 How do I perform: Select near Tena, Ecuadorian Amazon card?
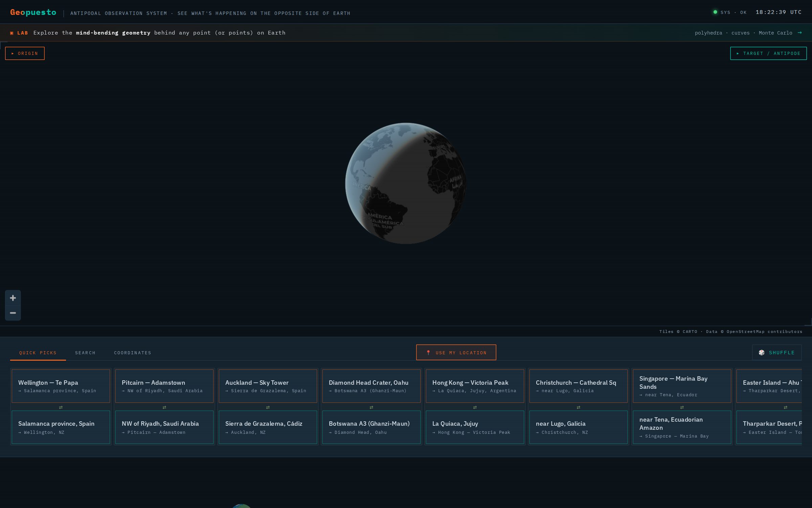682,427
